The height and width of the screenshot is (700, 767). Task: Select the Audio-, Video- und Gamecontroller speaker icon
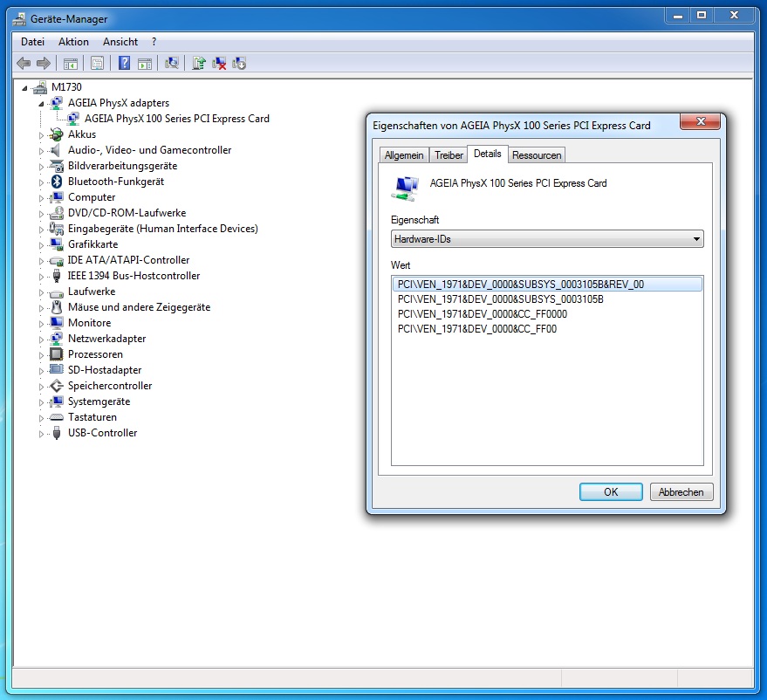[x=56, y=149]
